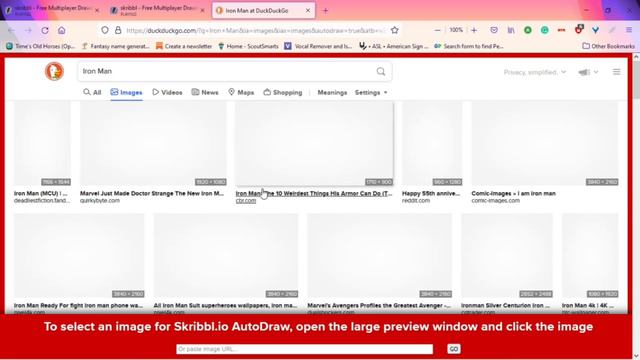640x360 pixels.
Task: Bookmark this page with the star icon
Action: click(x=394, y=30)
